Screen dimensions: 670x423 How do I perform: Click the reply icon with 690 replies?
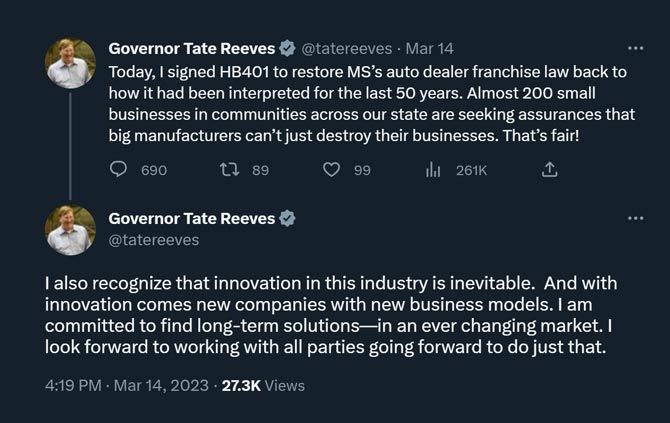coord(119,170)
